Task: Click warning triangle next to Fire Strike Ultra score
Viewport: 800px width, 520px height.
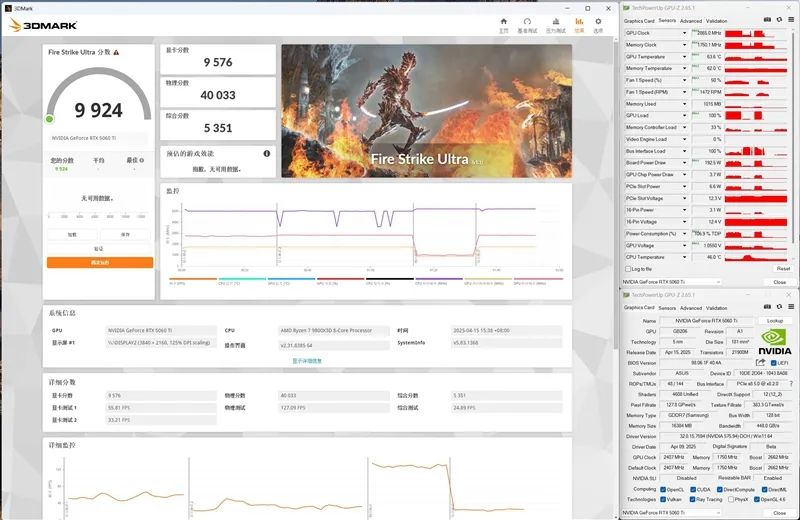Action: [116, 52]
